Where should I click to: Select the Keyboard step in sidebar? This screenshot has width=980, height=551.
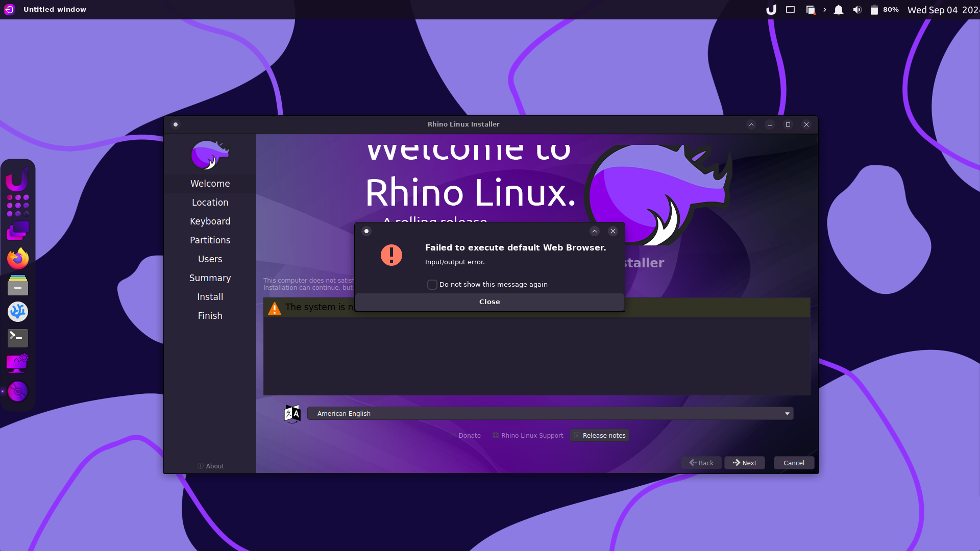pos(210,221)
